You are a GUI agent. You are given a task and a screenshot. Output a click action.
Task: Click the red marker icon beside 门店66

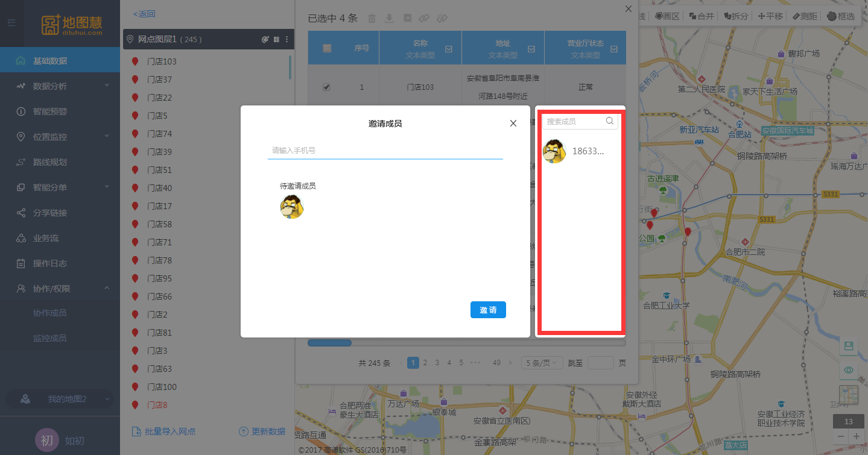tap(135, 297)
